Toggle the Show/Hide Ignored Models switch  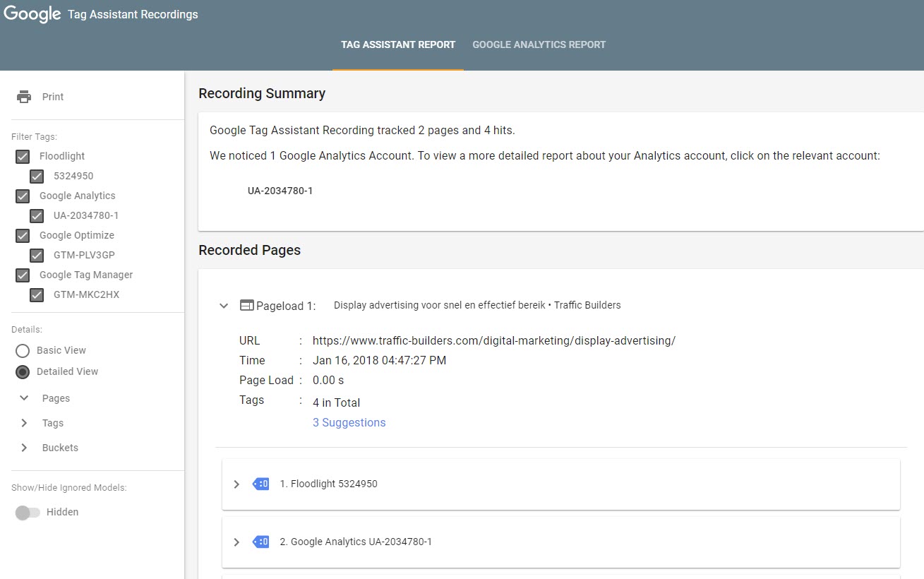28,513
